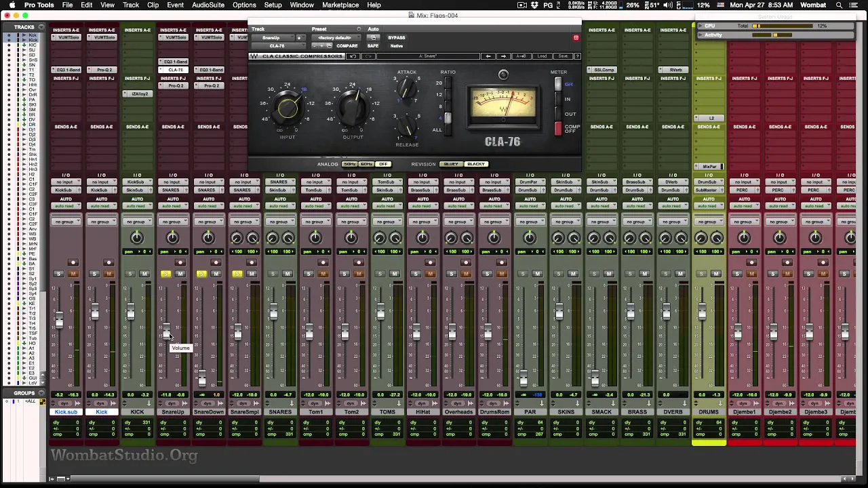Open CLA-76 insert selector dropdown
868x488 pixels.
point(277,46)
